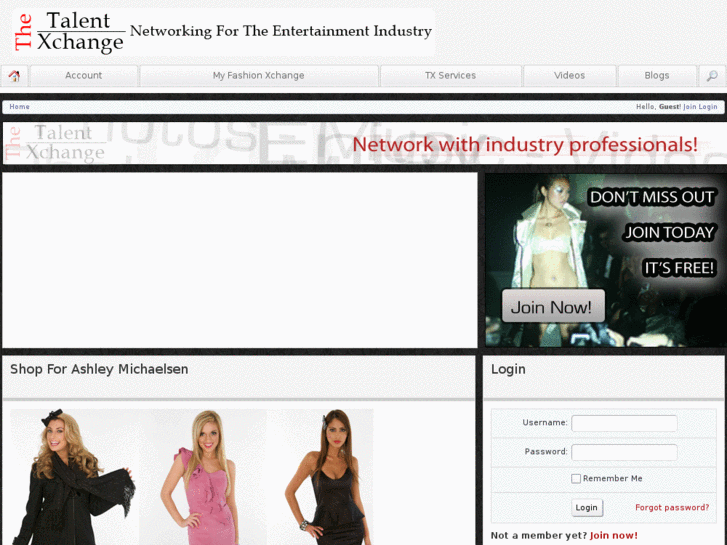Click the Shop For Ashley Michaelsen heading
Screen dimensions: 727x545
pyautogui.click(x=99, y=369)
